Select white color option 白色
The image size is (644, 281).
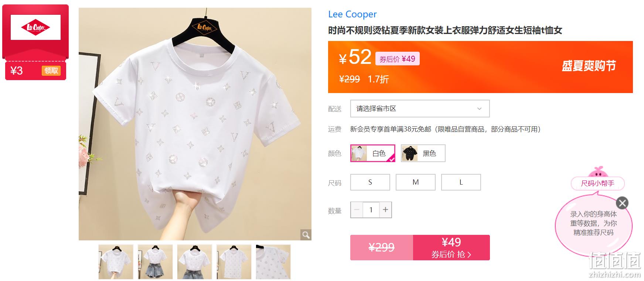pos(373,153)
